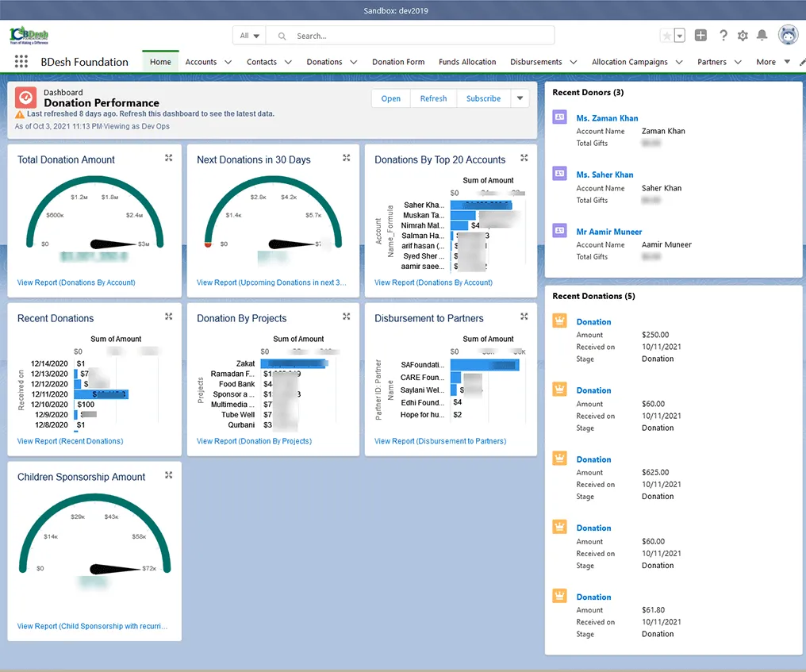
Task: Open the Ms. Saher Khan donor link
Action: coord(605,175)
